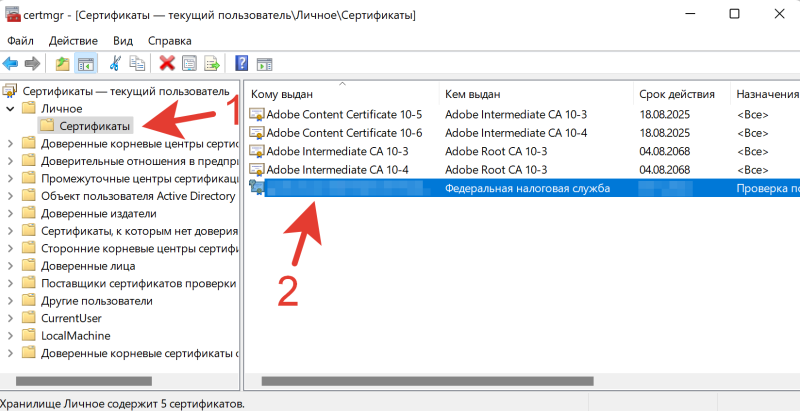Click the first 18.08.2025 date cell
This screenshot has height=411, width=800.
point(665,114)
